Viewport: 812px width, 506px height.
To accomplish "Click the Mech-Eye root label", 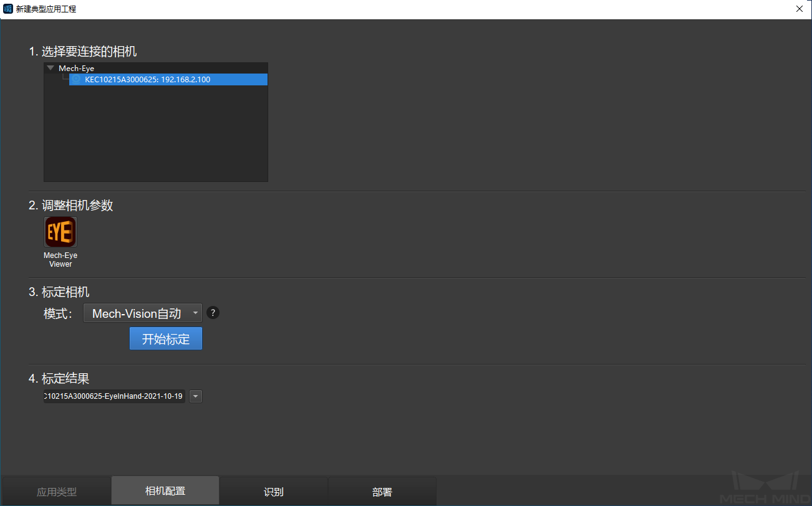I will coord(76,68).
